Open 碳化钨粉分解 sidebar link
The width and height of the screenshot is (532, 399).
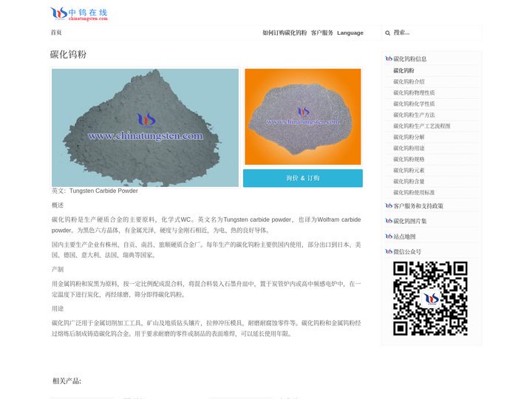[409, 137]
